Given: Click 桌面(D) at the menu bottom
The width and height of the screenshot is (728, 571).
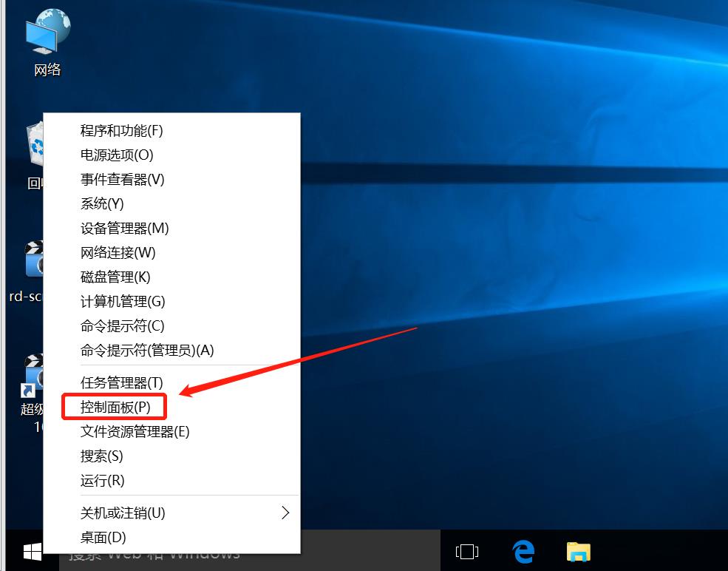Looking at the screenshot, I should (x=103, y=538).
